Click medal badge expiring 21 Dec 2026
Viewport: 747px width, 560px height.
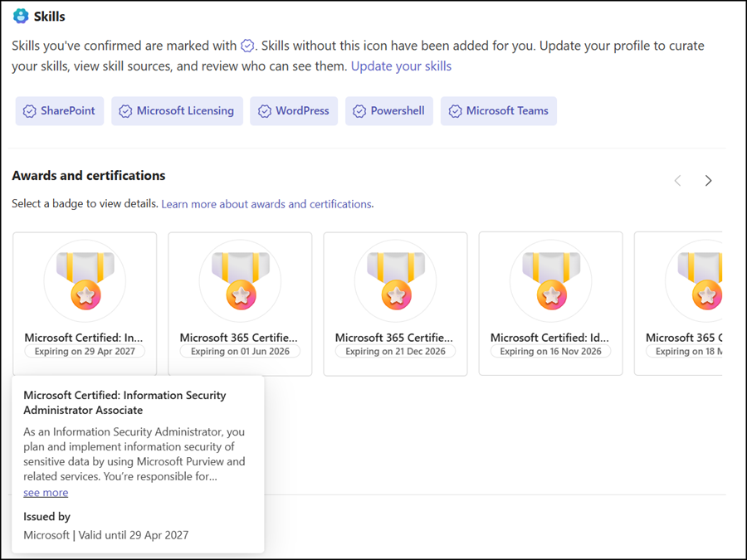pyautogui.click(x=395, y=281)
